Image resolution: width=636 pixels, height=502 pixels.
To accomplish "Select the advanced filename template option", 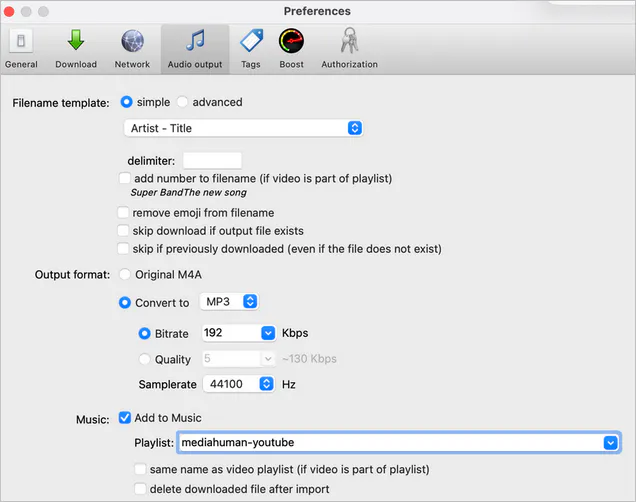I will tap(182, 102).
